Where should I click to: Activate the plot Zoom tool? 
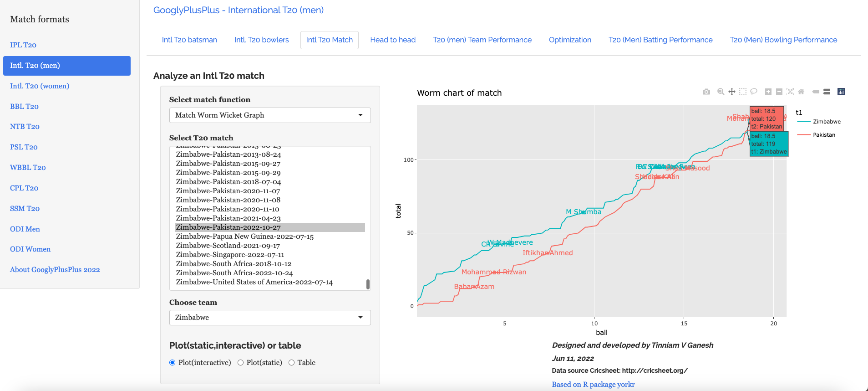(x=721, y=92)
